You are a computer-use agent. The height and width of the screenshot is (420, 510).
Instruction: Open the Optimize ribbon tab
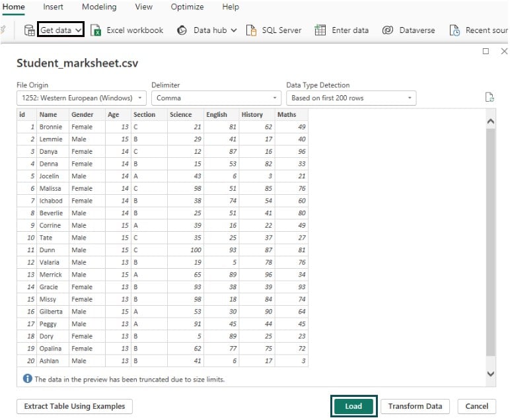point(188,7)
